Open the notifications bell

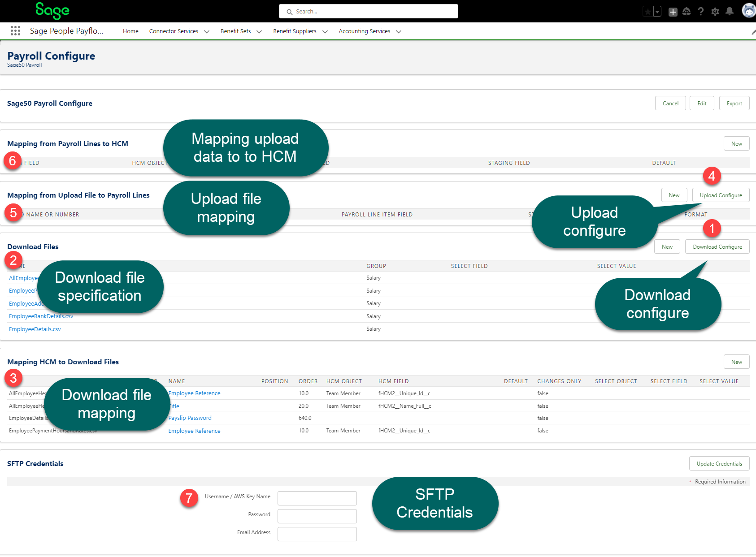tap(730, 12)
